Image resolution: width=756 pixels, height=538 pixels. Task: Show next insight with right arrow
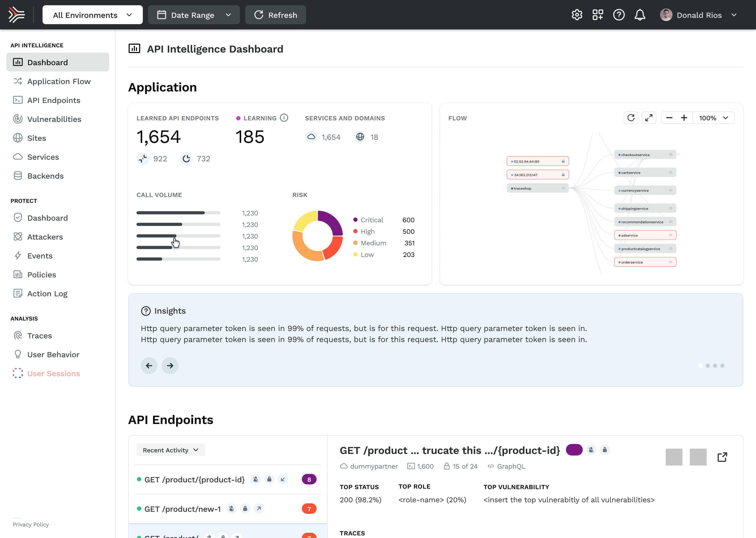pyautogui.click(x=170, y=365)
